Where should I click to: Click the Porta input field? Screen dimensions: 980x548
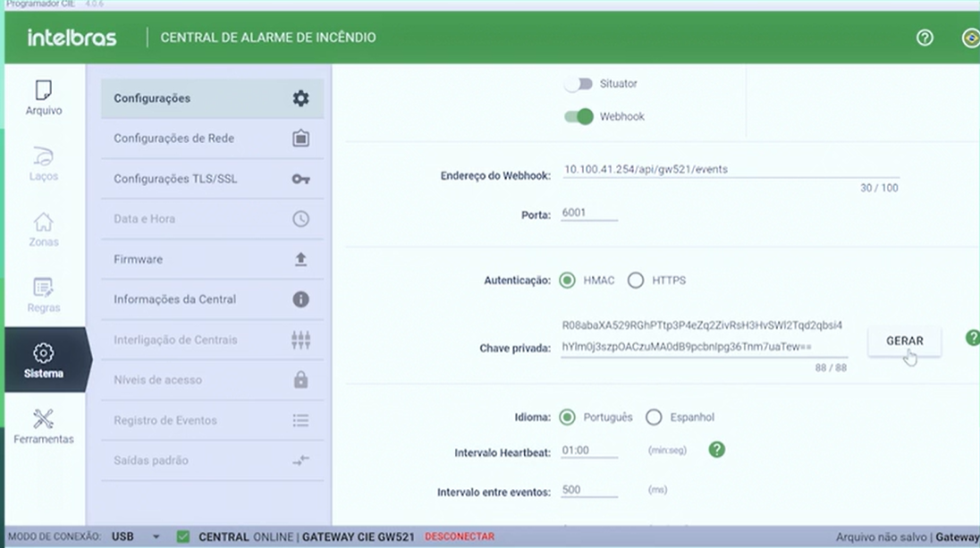(x=588, y=214)
